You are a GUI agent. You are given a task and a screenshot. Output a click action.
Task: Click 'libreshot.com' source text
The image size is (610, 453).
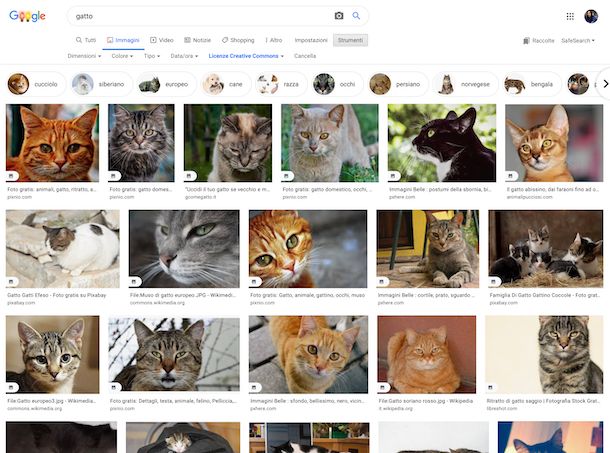point(502,409)
